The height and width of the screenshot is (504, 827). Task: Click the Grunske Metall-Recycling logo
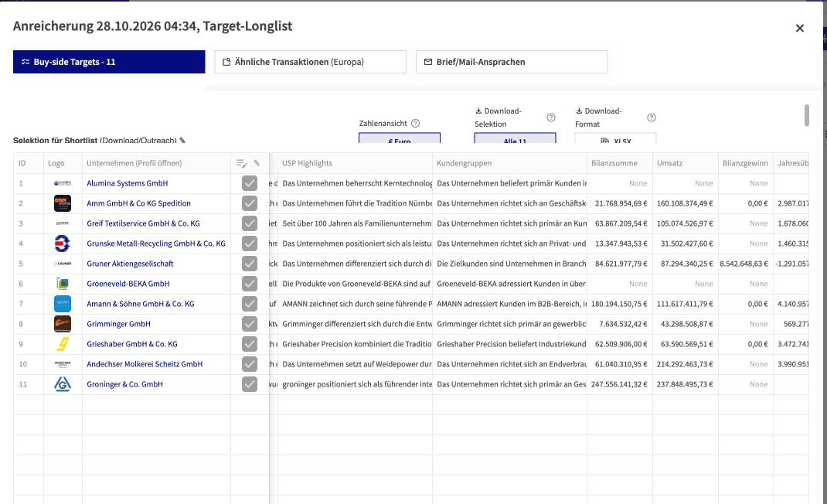click(x=63, y=243)
